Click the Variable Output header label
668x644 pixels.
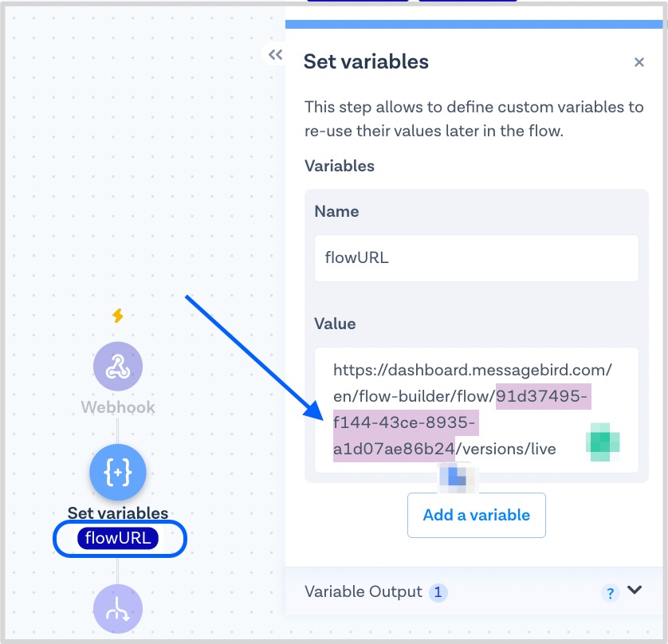pyautogui.click(x=363, y=591)
